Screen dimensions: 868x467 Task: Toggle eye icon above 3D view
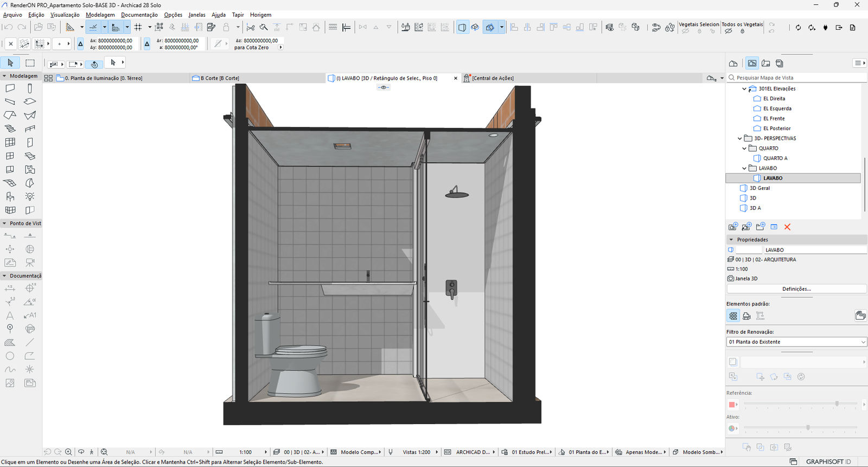(384, 87)
